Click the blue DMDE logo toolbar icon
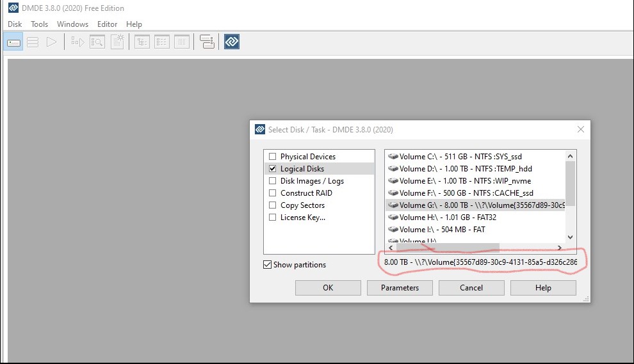Screen dimensions: 634x364 pos(232,42)
